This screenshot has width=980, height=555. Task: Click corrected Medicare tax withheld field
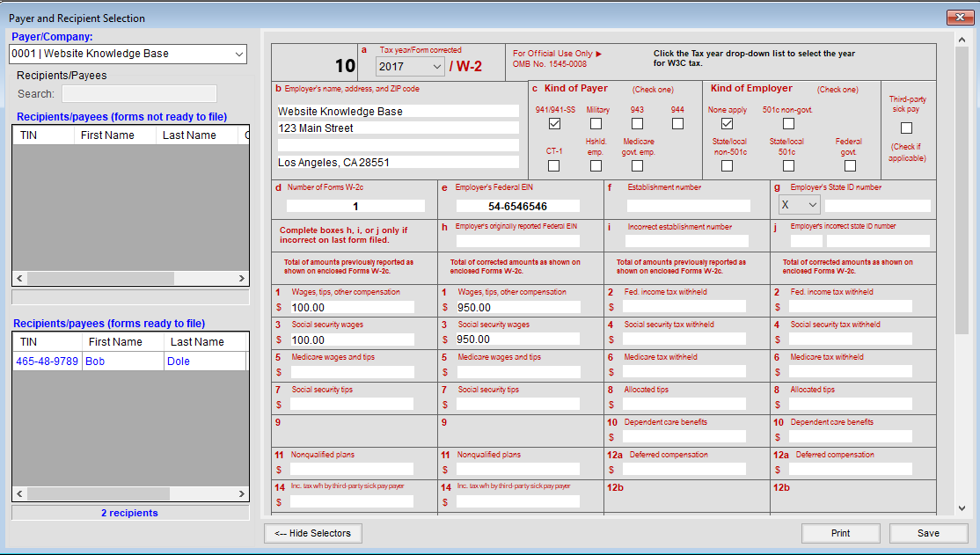pyautogui.click(x=851, y=371)
